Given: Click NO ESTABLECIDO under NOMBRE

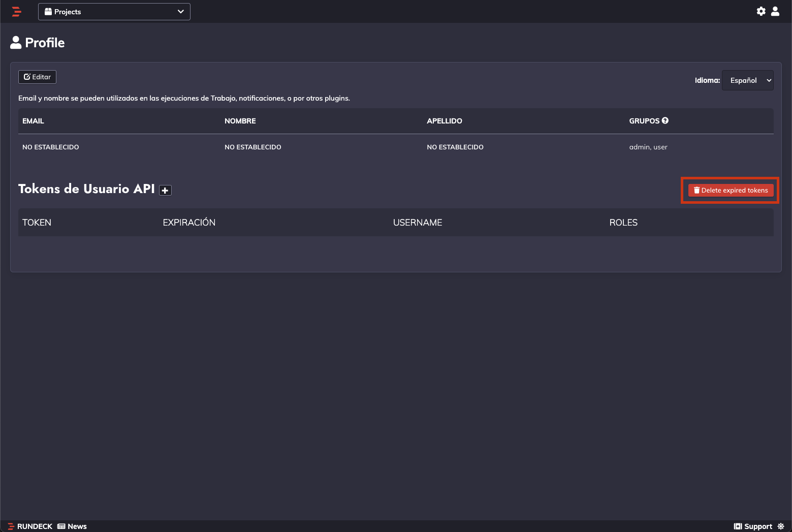Looking at the screenshot, I should coord(253,147).
